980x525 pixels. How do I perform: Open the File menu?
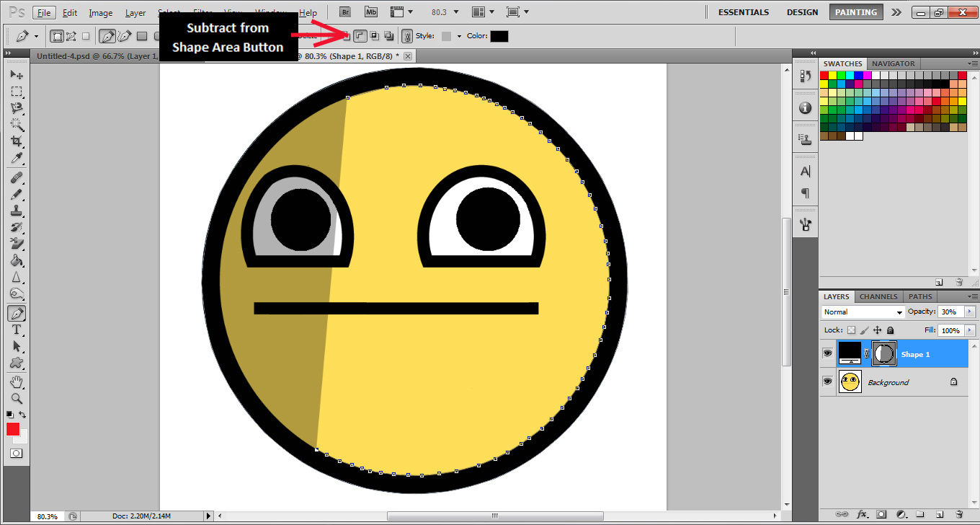[x=44, y=13]
